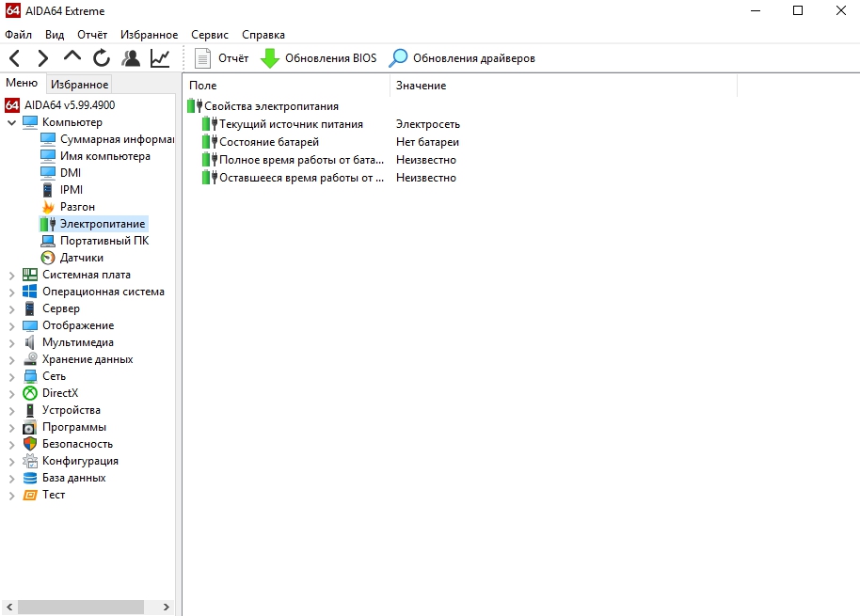The height and width of the screenshot is (616, 860).
Task: Click the Windows logo icon for Операционная система
Action: [30, 292]
